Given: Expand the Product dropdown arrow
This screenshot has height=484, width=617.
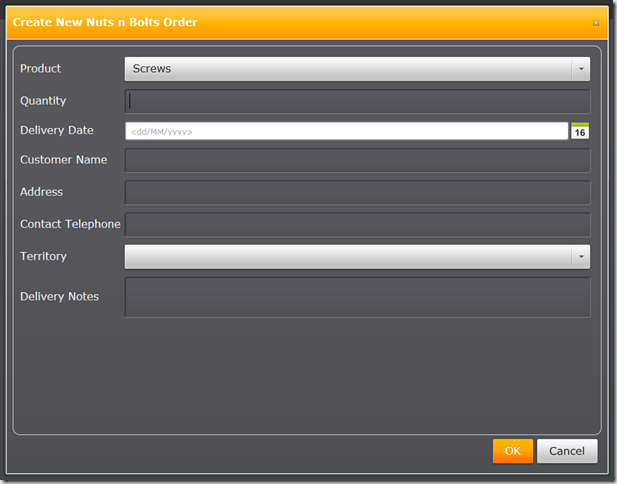Looking at the screenshot, I should click(x=581, y=69).
